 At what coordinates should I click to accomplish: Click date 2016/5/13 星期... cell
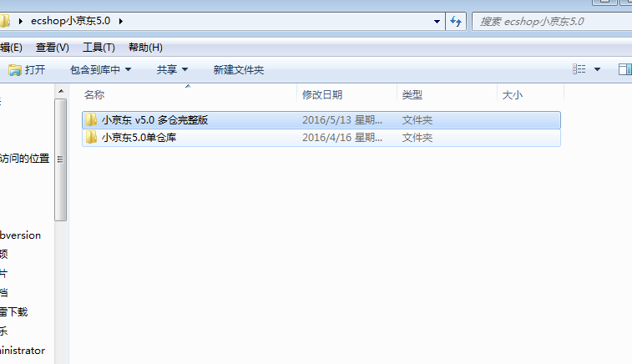click(x=342, y=120)
